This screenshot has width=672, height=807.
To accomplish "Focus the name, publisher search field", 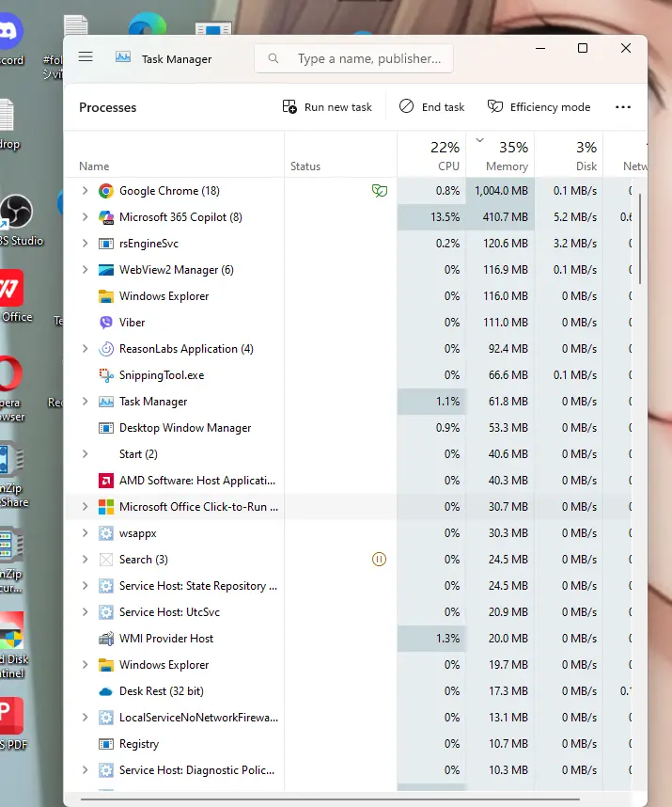I will [x=353, y=58].
